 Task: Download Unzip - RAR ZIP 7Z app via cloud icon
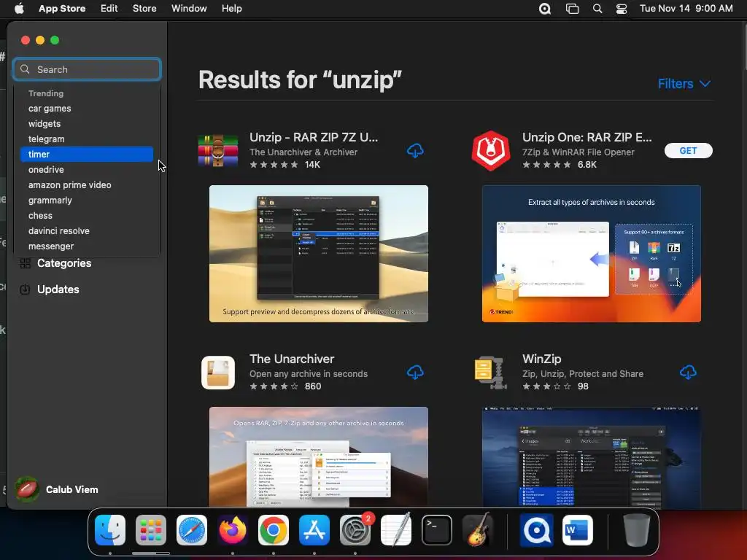point(415,150)
